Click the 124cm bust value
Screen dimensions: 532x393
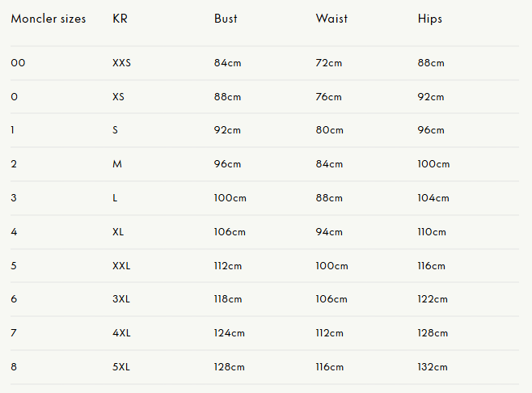click(229, 333)
